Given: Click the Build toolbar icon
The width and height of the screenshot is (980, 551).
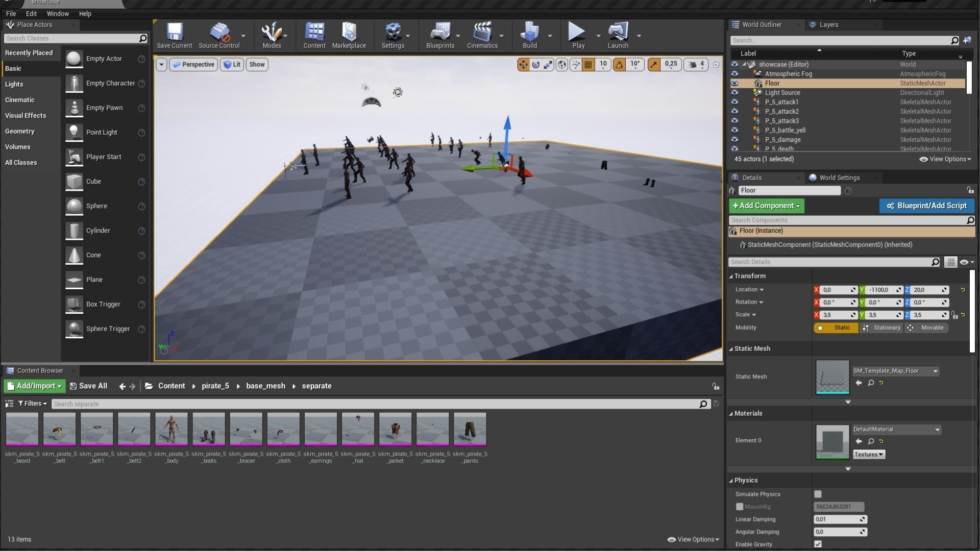Looking at the screenshot, I should (529, 36).
